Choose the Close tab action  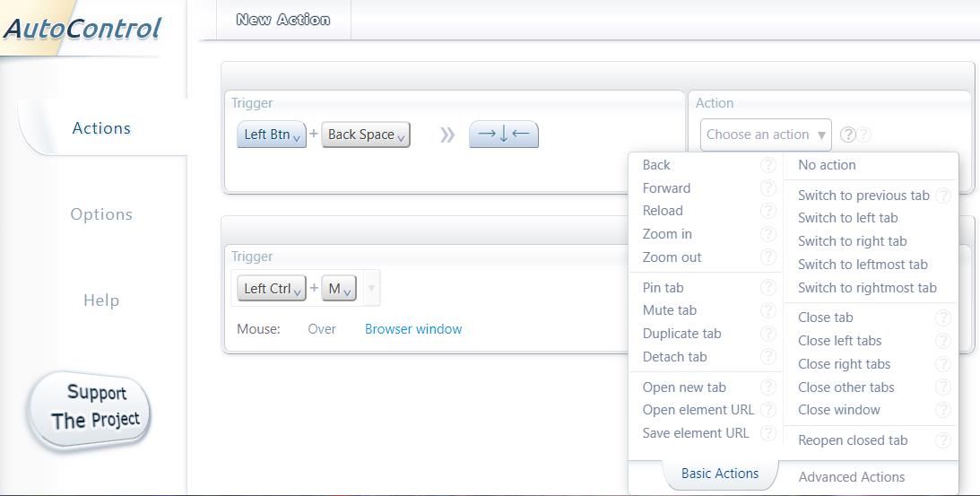tap(825, 318)
